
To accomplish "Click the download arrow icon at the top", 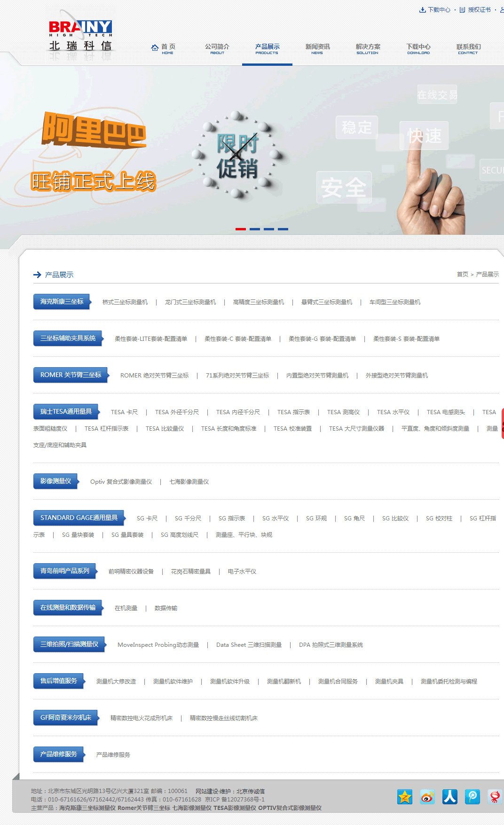I will 423,9.
